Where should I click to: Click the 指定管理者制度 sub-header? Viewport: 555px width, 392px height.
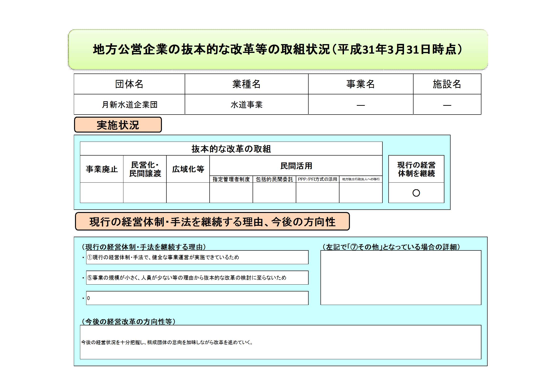[x=231, y=179]
